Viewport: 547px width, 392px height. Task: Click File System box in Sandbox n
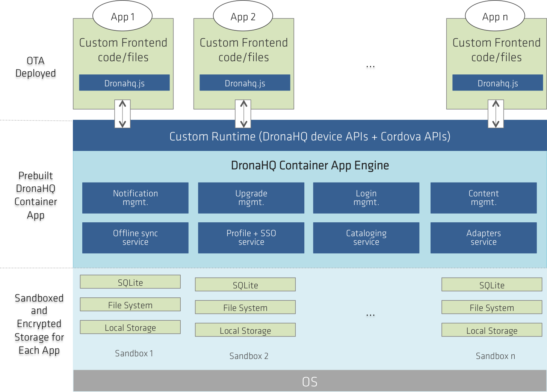[x=492, y=307]
